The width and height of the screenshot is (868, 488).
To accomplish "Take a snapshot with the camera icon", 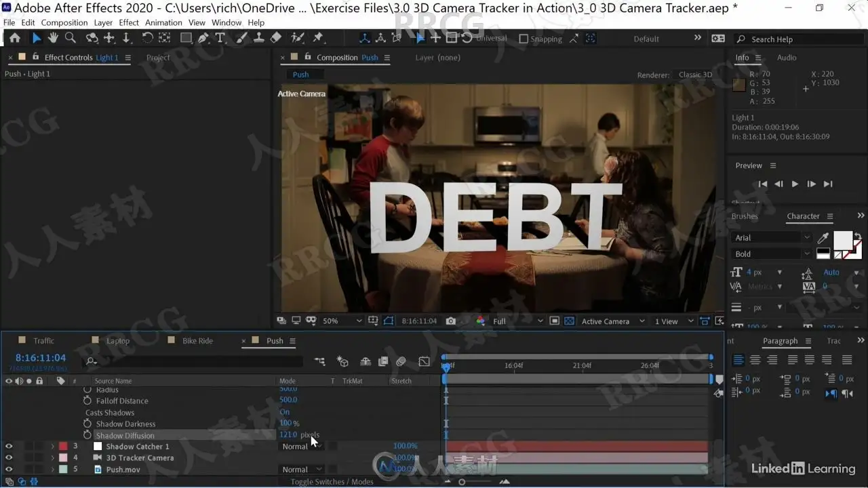I will (x=451, y=321).
